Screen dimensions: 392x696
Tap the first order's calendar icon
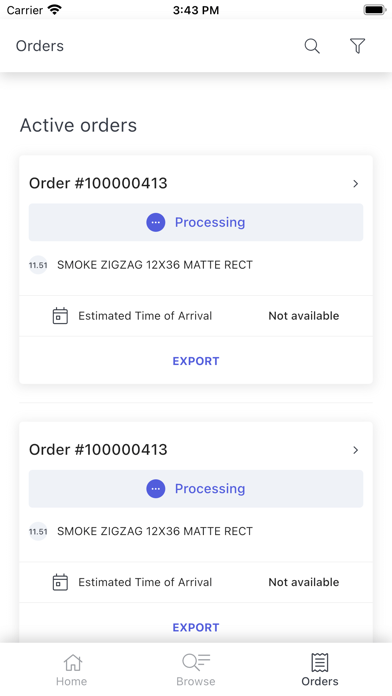pyautogui.click(x=60, y=316)
